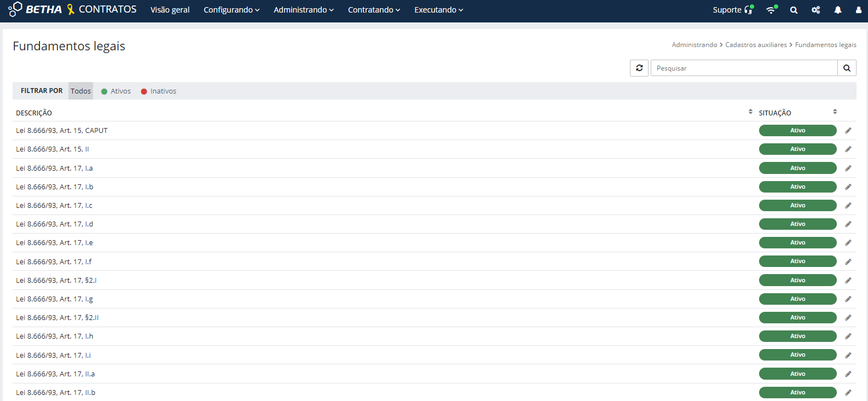Click the wifi connection status icon
This screenshot has height=401, width=868.
(772, 9)
